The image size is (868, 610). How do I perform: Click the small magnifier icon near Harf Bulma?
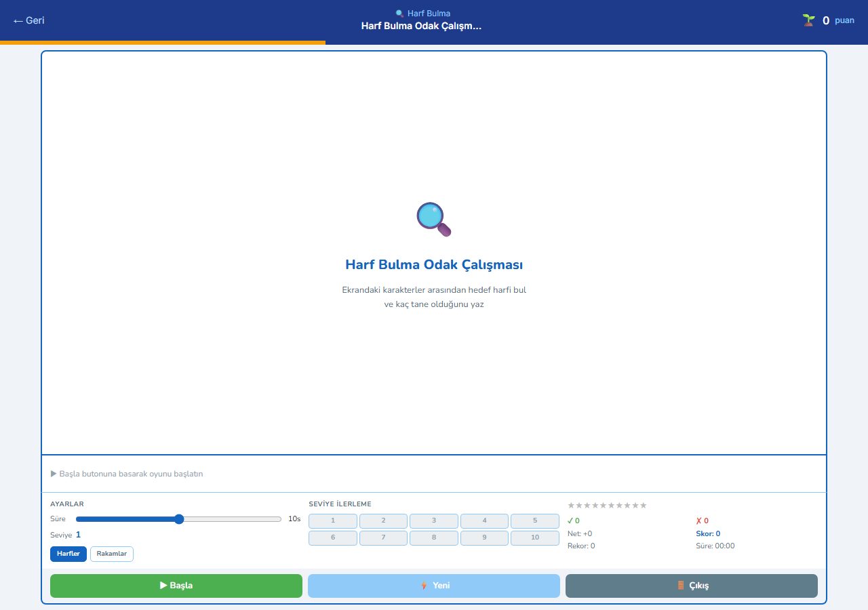(x=399, y=14)
